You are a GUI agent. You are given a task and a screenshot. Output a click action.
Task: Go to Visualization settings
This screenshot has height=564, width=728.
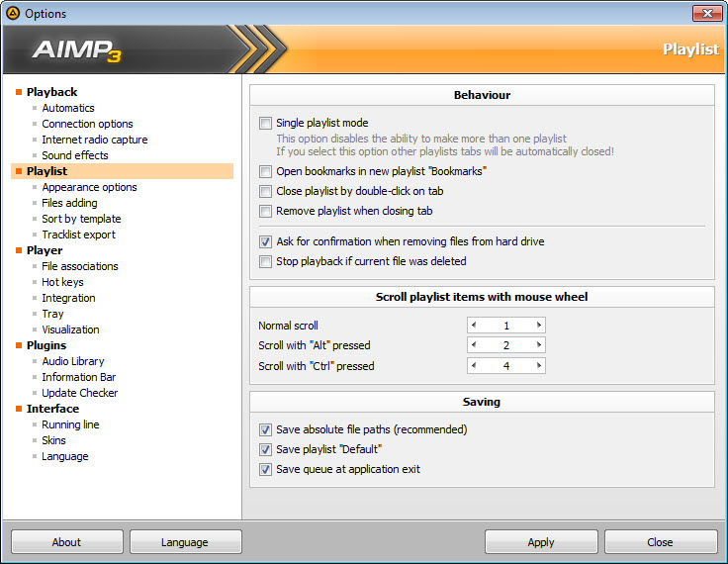(x=70, y=329)
